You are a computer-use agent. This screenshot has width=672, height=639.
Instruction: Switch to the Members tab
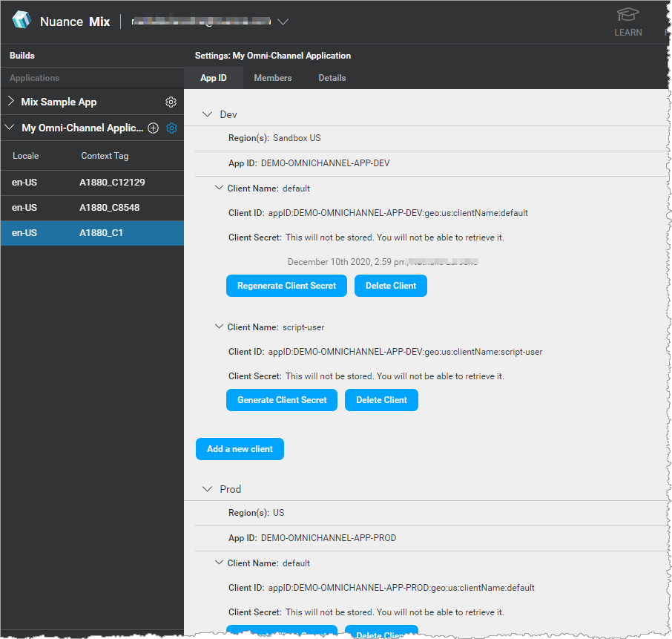[x=272, y=77]
